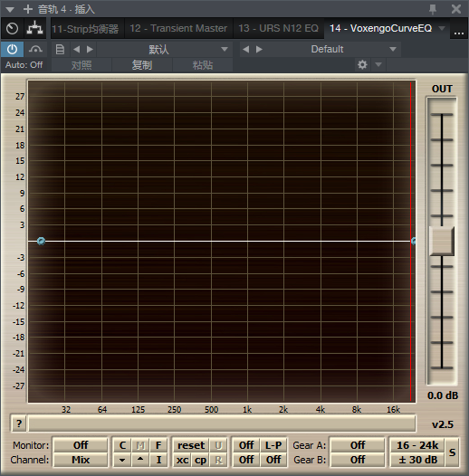The width and height of the screenshot is (469, 476).
Task: Click the U undo button
Action: click(218, 445)
